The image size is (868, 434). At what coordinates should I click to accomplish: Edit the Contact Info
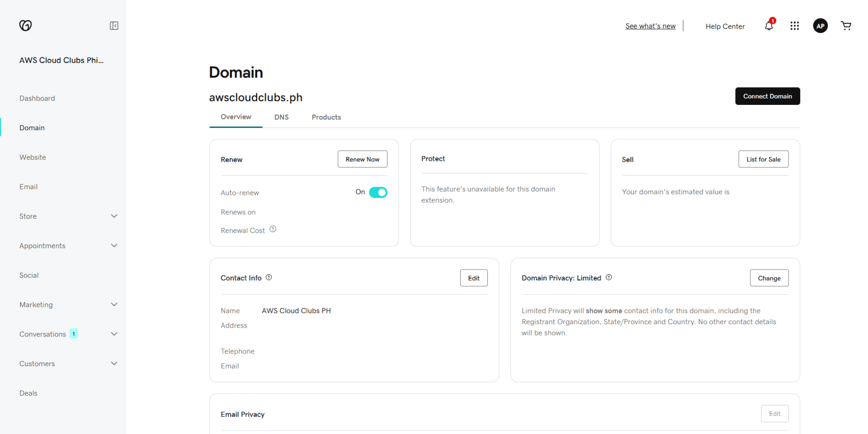[474, 278]
